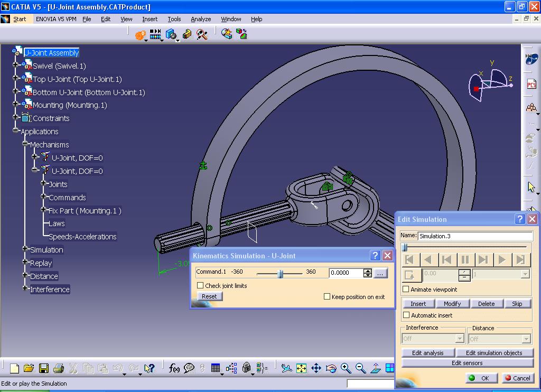The width and height of the screenshot is (541, 392).
Task: Select the Rotate view icon
Action: coord(331,369)
